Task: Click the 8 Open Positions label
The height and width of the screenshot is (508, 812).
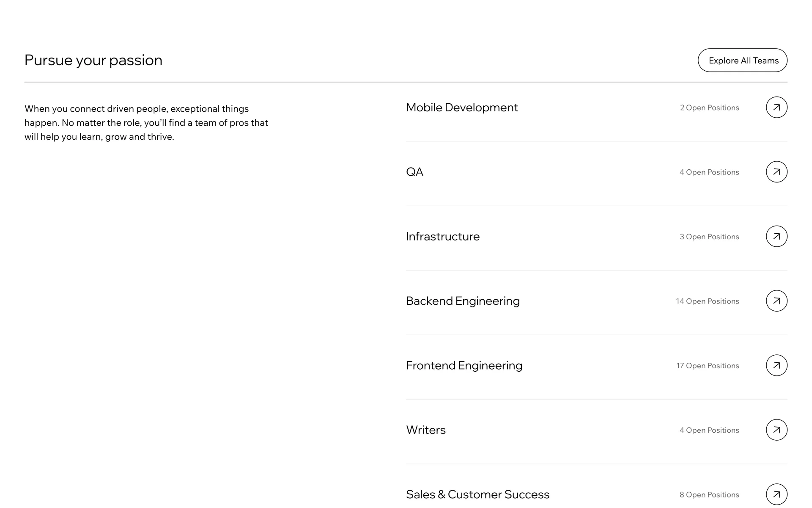Action: [709, 495]
